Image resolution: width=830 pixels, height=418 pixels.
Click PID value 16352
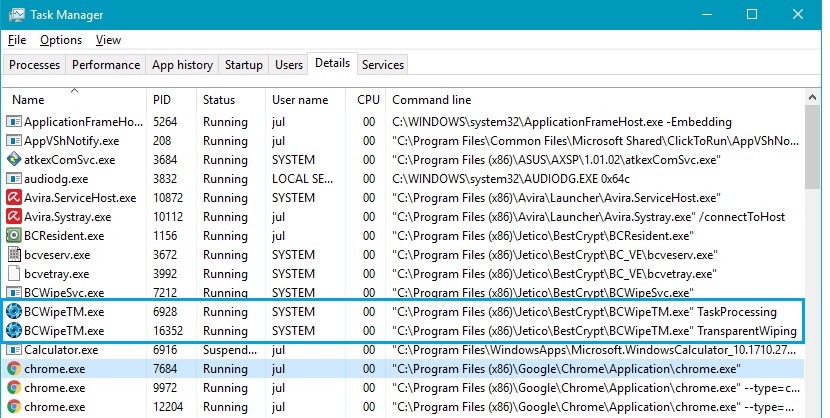pyautogui.click(x=168, y=331)
